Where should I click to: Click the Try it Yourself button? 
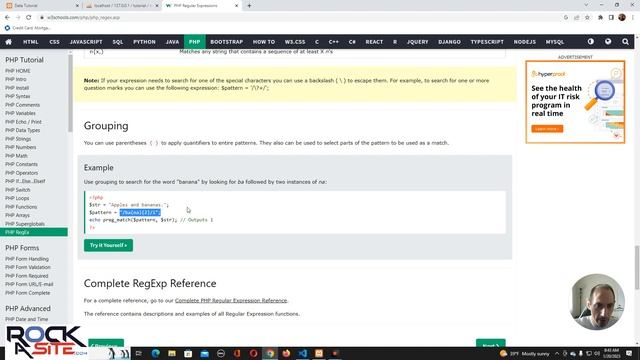point(108,245)
